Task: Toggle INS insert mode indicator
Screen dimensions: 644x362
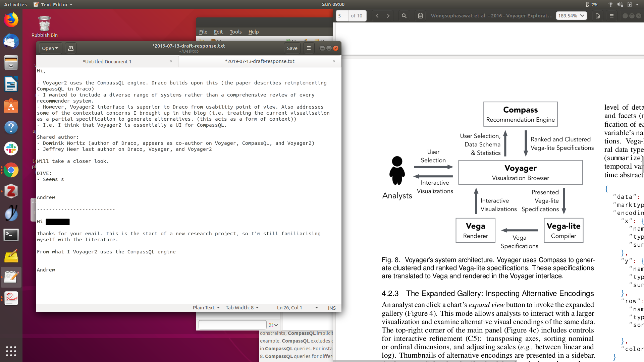Action: point(331,308)
